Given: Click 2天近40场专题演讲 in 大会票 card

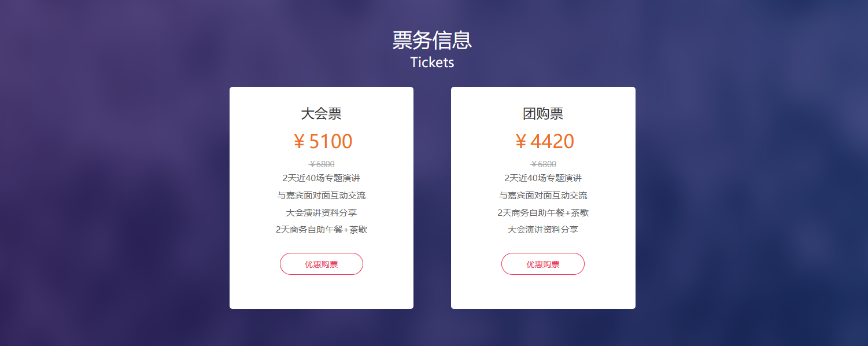Looking at the screenshot, I should 322,178.
